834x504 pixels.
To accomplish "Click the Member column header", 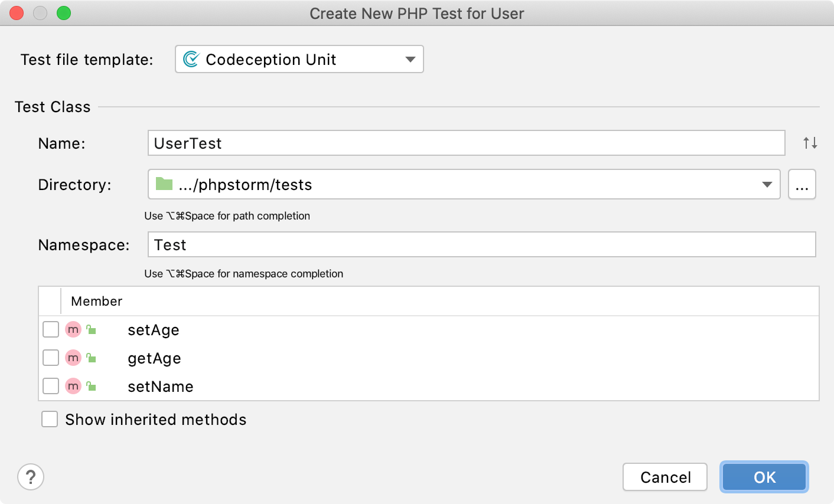I will tap(96, 301).
